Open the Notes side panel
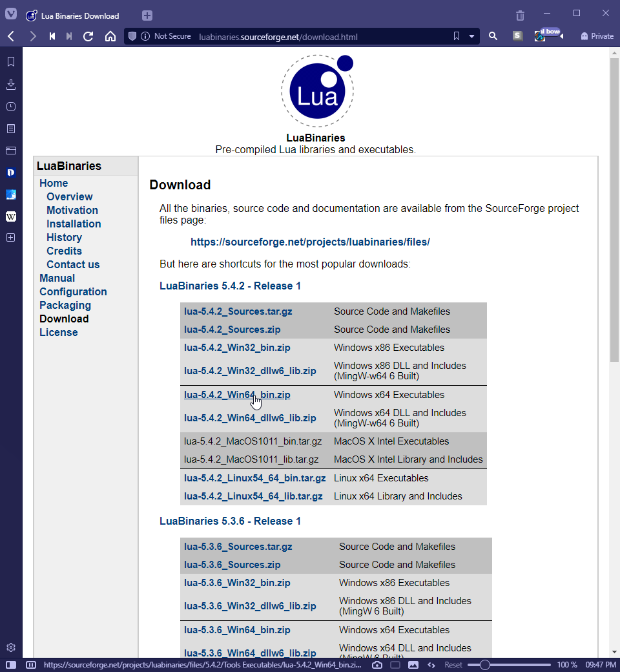The width and height of the screenshot is (620, 672). tap(11, 129)
